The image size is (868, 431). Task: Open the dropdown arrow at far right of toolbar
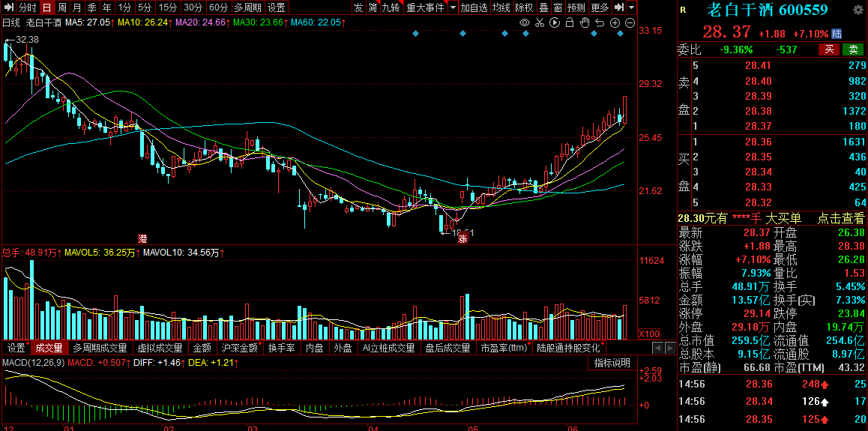(632, 7)
